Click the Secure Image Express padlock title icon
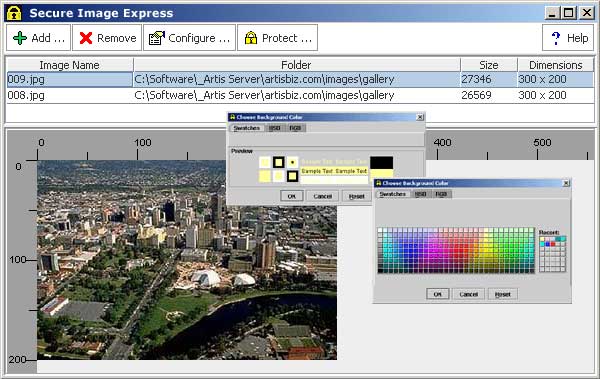The width and height of the screenshot is (600, 379). (x=14, y=13)
